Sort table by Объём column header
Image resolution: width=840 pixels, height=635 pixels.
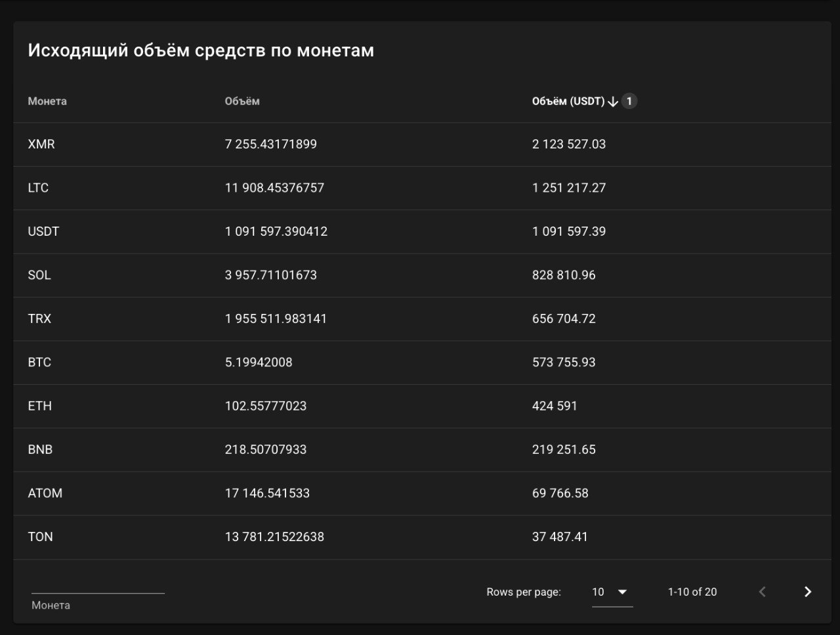[242, 101]
